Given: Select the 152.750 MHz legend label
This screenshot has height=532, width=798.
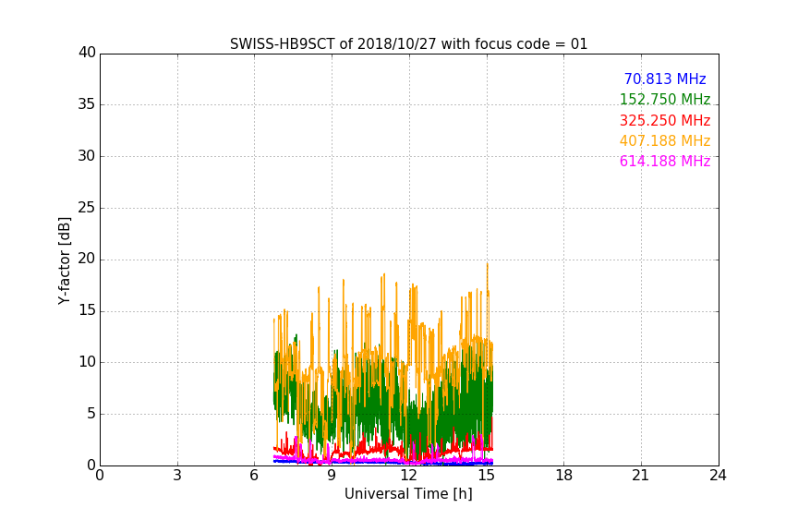Looking at the screenshot, I should pyautogui.click(x=665, y=99).
